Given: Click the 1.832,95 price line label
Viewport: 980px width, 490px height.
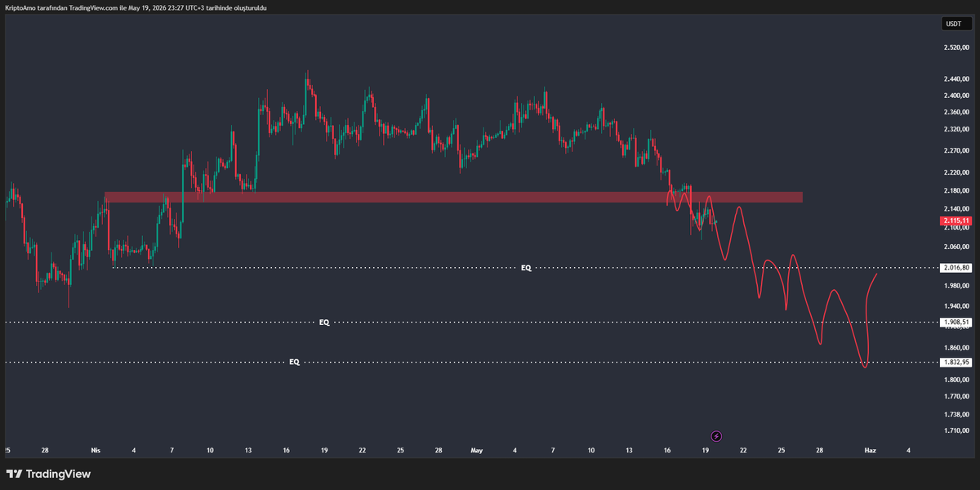Looking at the screenshot, I should coord(956,362).
